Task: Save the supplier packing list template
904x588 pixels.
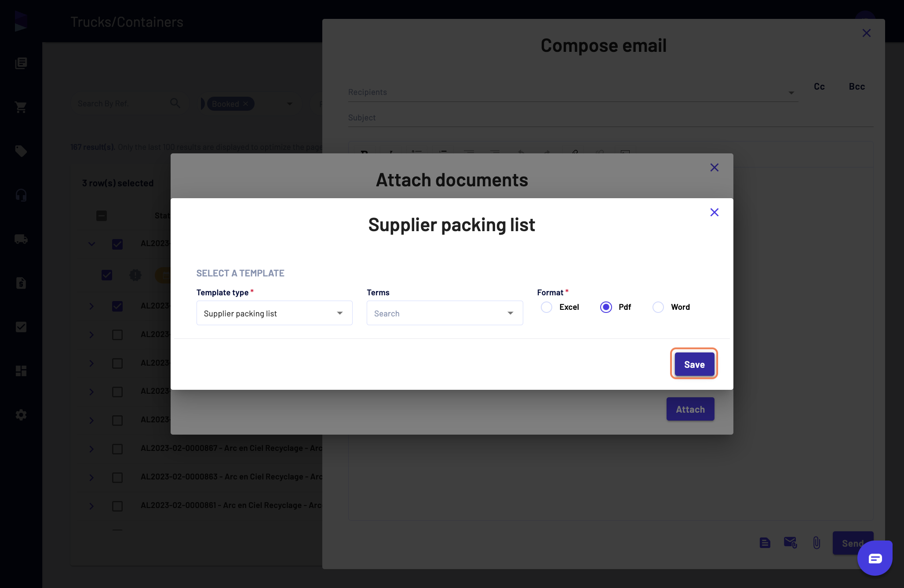Action: pyautogui.click(x=694, y=364)
